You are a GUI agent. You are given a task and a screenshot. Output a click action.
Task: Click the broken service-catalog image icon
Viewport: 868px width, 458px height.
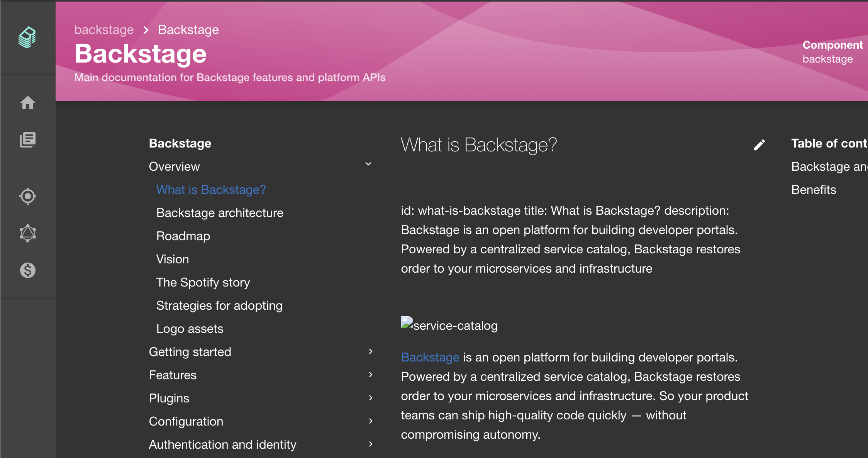click(405, 323)
